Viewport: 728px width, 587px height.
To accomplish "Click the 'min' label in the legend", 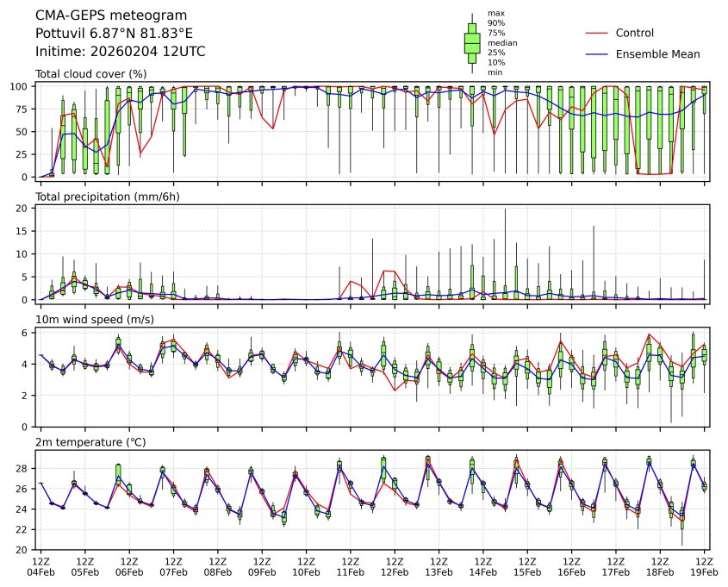I will [x=495, y=72].
